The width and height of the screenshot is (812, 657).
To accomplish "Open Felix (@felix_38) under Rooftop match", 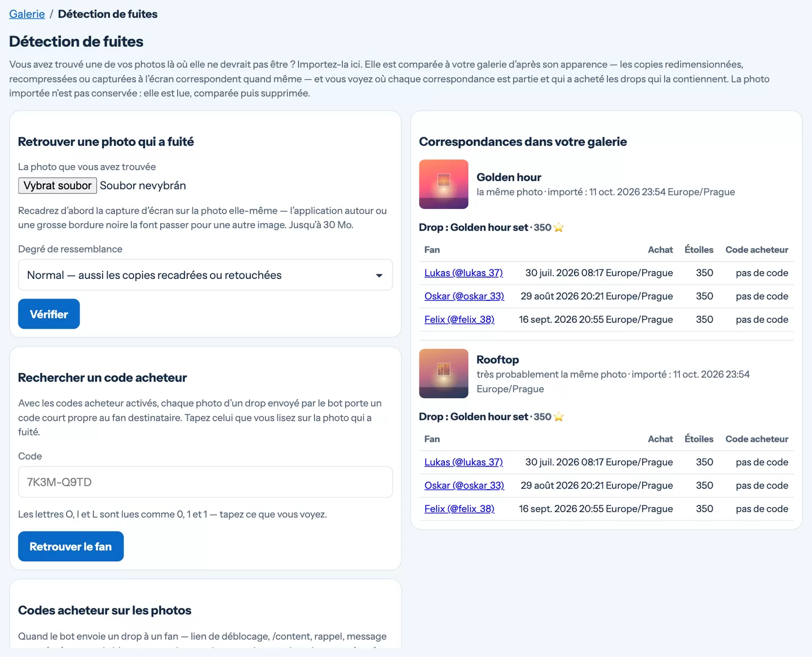I will (x=460, y=509).
